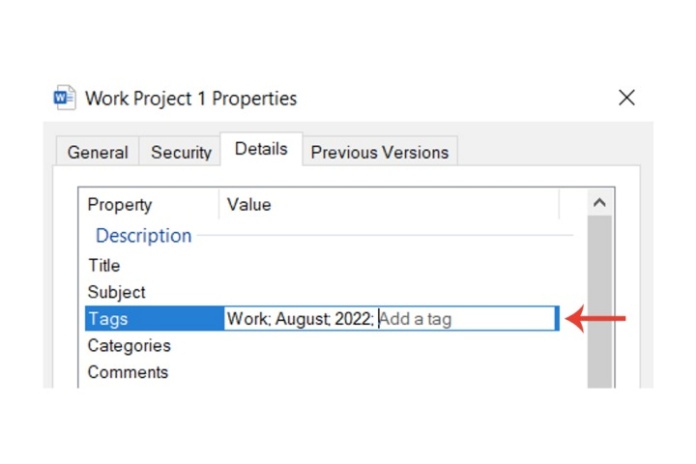The height and width of the screenshot is (464, 696).
Task: Click the empty Subject value cell
Action: (x=390, y=293)
